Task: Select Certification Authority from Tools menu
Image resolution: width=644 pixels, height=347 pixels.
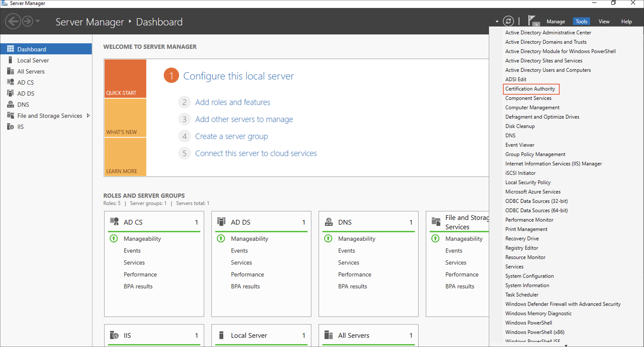Action: point(530,89)
